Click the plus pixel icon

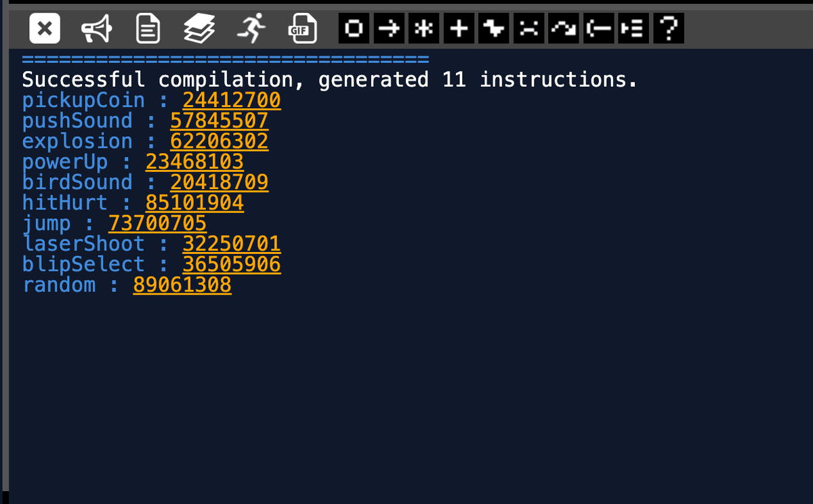coord(459,28)
